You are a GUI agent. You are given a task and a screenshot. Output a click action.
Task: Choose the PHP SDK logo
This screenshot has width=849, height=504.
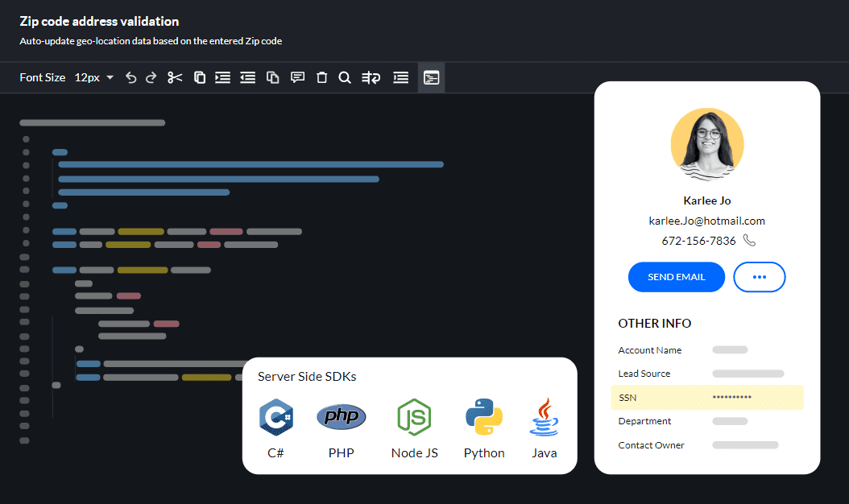[x=341, y=417]
